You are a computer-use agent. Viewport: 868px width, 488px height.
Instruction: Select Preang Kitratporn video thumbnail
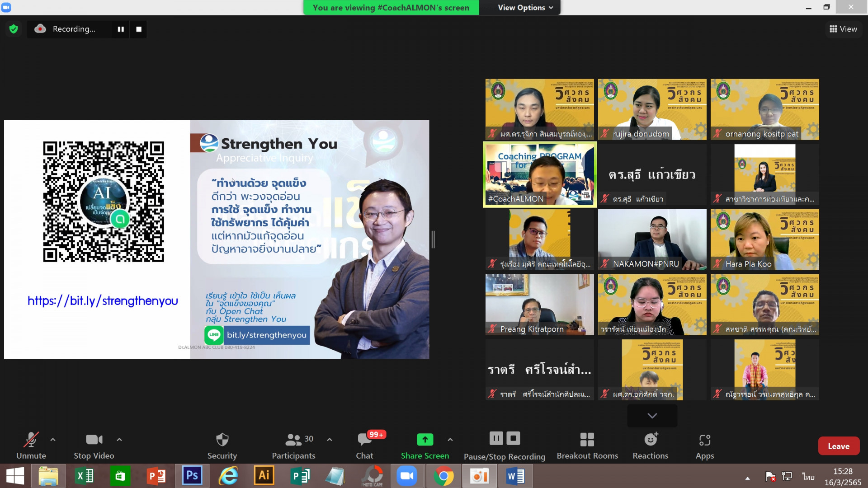540,305
